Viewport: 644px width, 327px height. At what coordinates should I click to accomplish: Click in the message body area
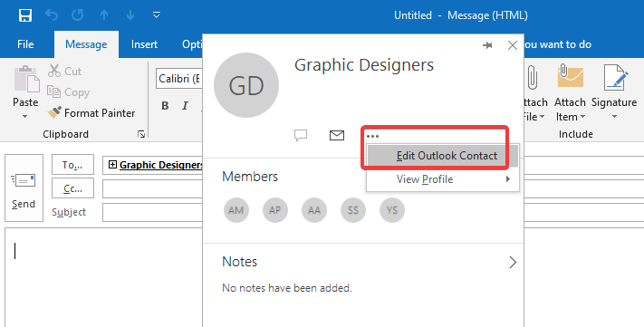[103, 277]
